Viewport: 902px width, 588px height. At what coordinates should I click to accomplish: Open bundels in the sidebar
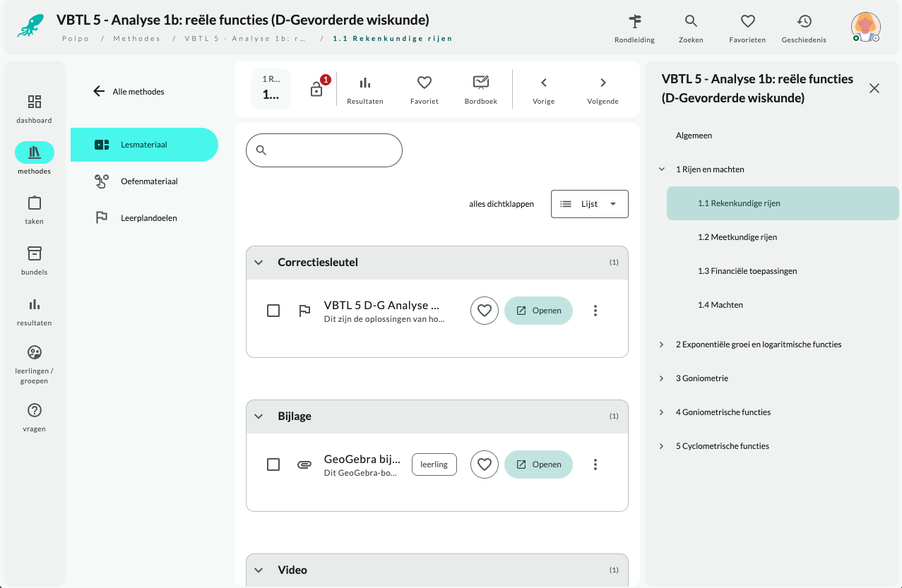click(x=35, y=260)
